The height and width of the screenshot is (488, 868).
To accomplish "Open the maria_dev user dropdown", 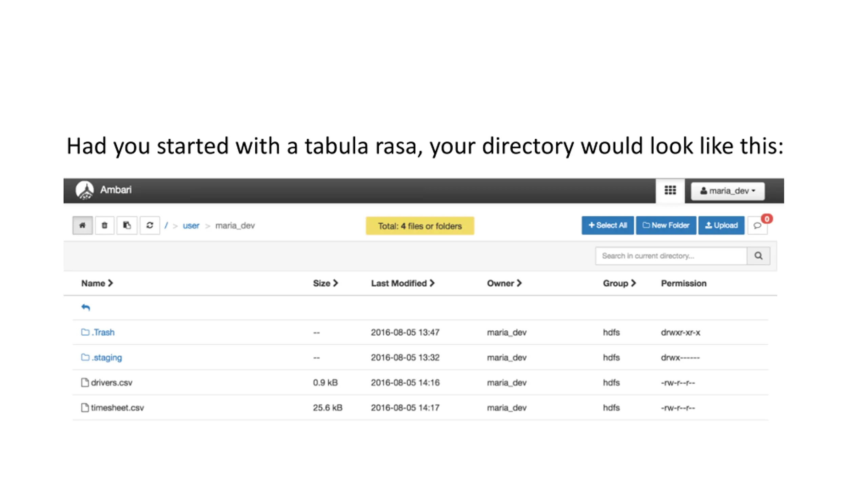I will [728, 191].
